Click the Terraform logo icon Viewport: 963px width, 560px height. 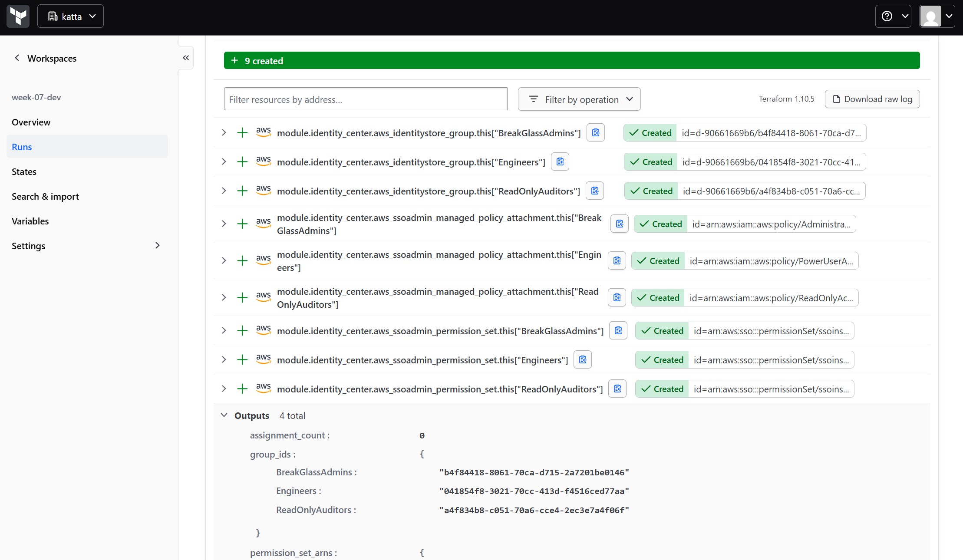tap(18, 16)
